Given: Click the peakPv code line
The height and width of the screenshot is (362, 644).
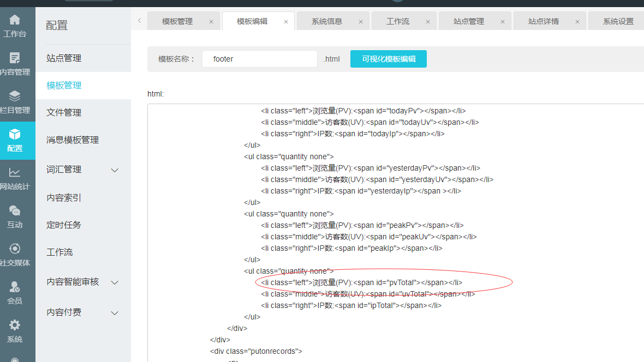Looking at the screenshot, I should pyautogui.click(x=362, y=225).
